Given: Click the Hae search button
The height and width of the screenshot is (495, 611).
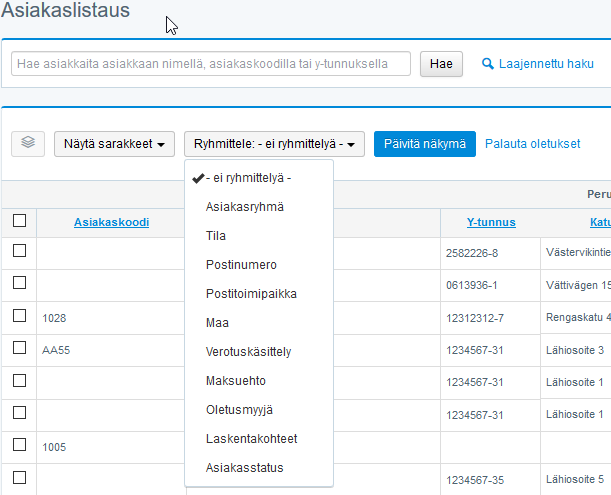Looking at the screenshot, I should pos(441,64).
